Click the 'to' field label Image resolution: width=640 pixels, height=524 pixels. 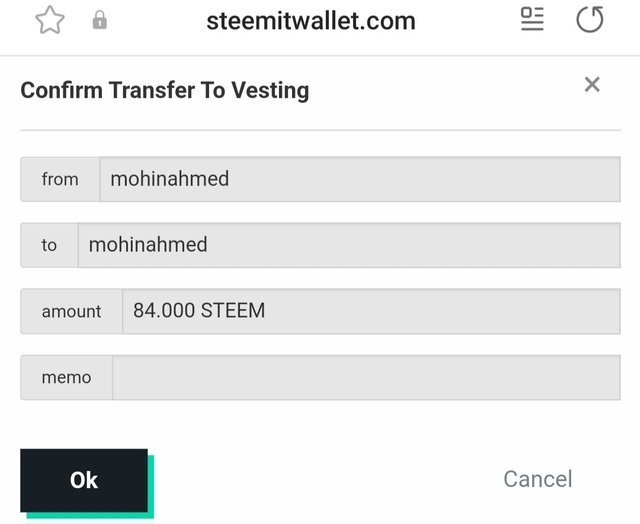[x=49, y=245]
